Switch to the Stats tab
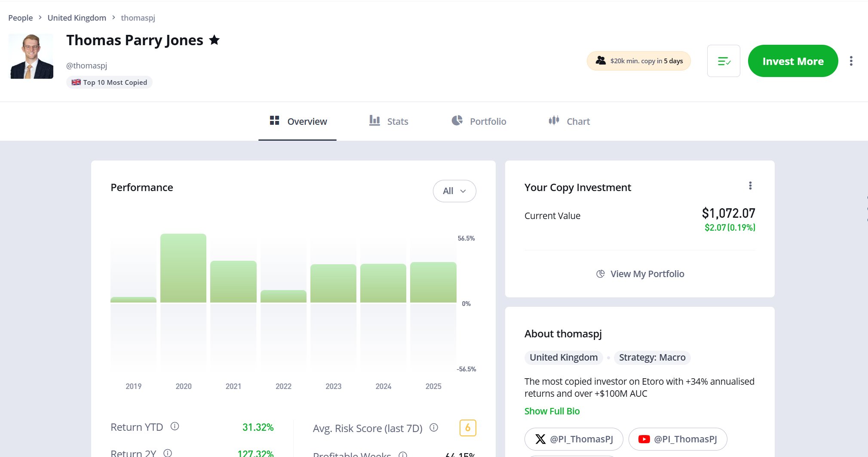Viewport: 868px width, 457px height. point(389,121)
